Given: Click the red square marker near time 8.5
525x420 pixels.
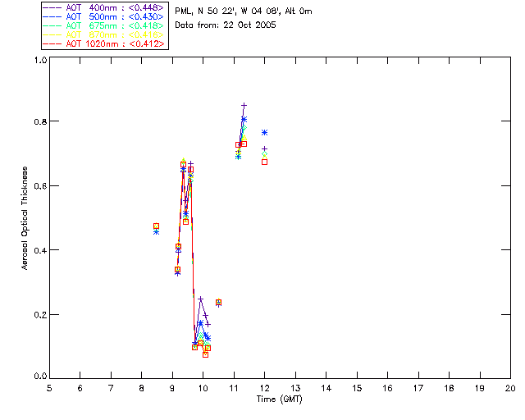Looking at the screenshot, I should coord(156,226).
